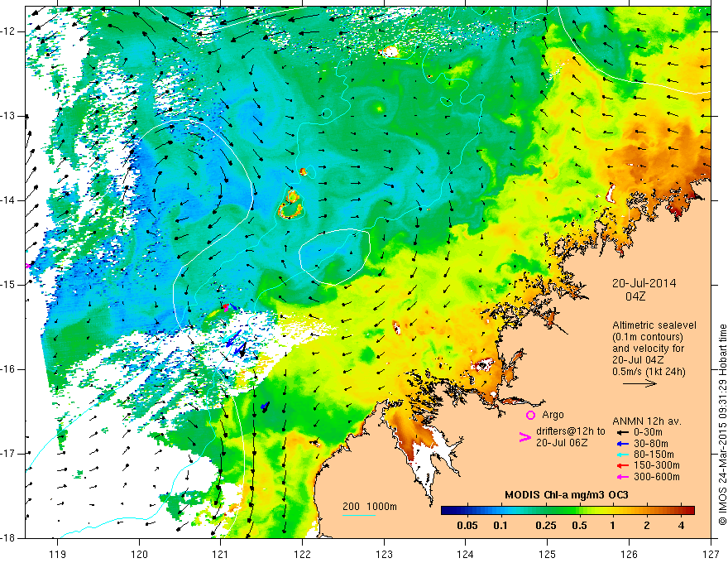
Task: Click the colorbar value 0.25
Action: pyautogui.click(x=546, y=526)
